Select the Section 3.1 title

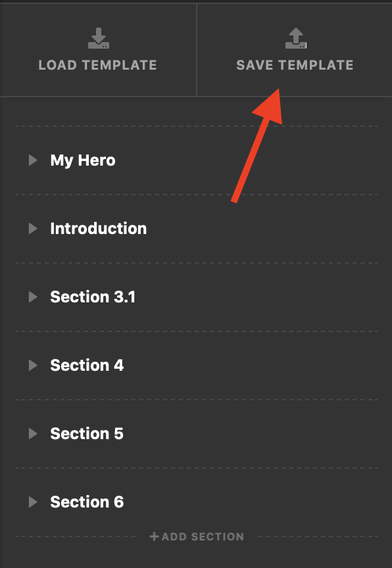93,297
